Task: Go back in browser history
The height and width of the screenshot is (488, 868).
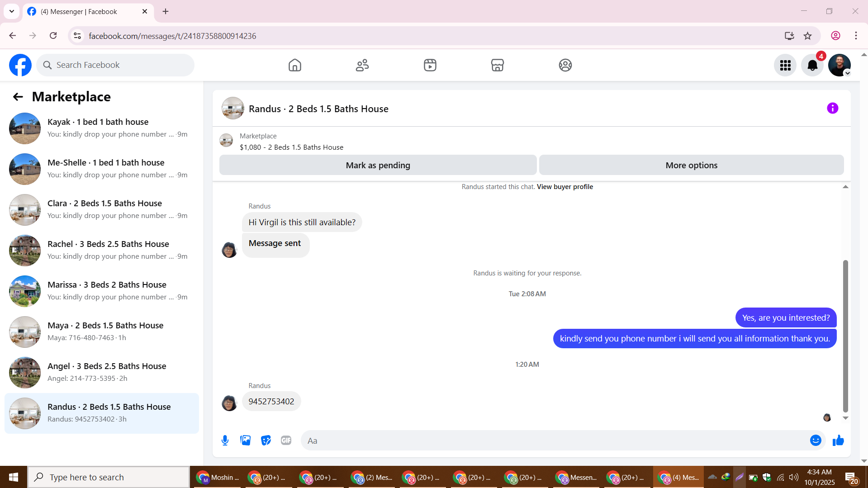Action: (x=13, y=36)
